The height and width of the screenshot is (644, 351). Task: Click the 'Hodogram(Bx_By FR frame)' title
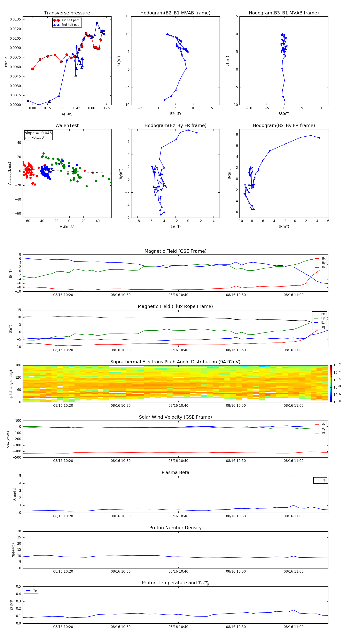[284, 125]
